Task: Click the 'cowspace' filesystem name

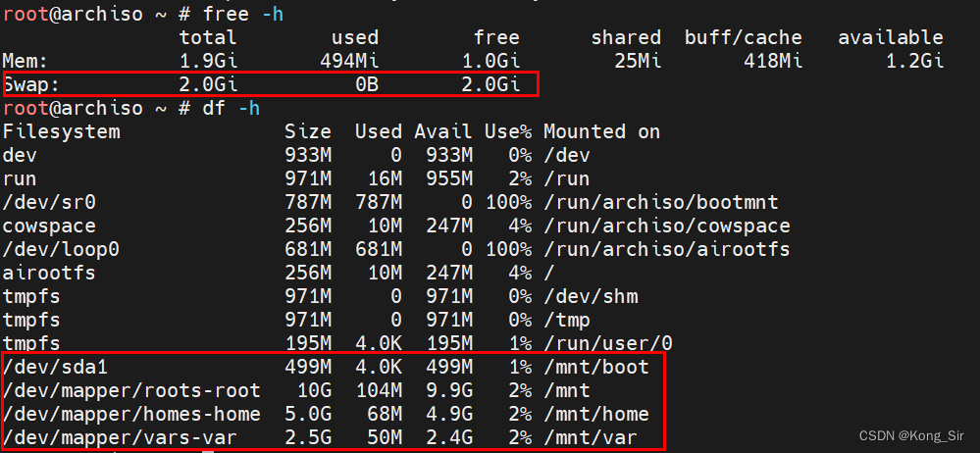Action: [x=49, y=226]
